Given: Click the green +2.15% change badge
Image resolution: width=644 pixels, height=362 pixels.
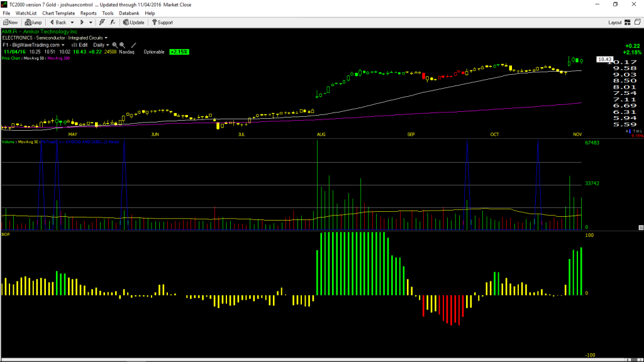Looking at the screenshot, I should pos(179,52).
